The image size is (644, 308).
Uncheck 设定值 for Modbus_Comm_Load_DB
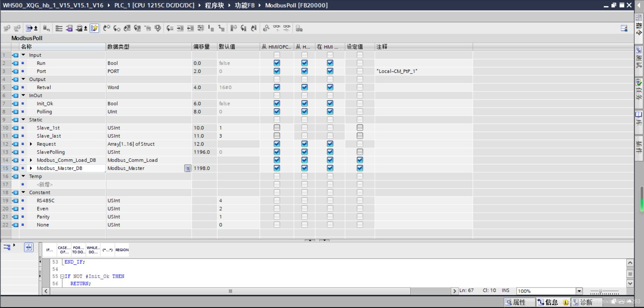click(x=360, y=160)
